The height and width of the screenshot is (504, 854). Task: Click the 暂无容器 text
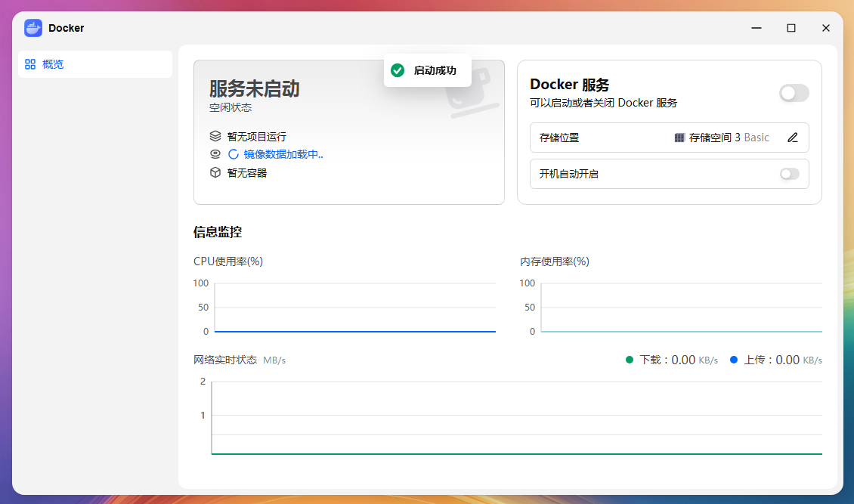coord(246,173)
